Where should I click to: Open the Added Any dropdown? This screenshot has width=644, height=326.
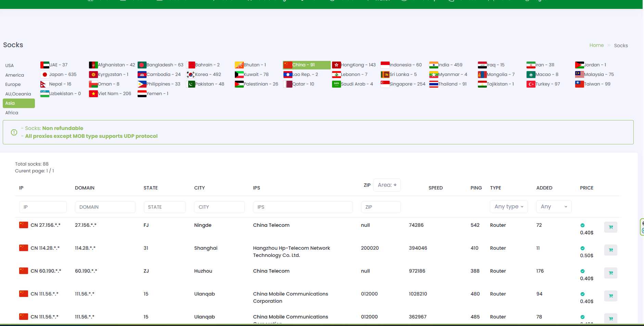pos(554,207)
